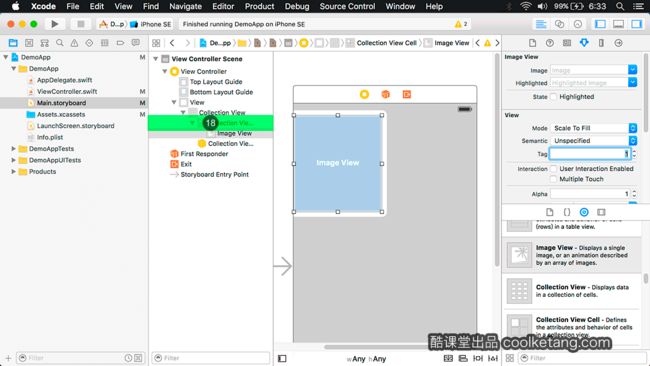The height and width of the screenshot is (366, 650).
Task: Choose the iPhone SE run destination
Action: pyautogui.click(x=151, y=24)
